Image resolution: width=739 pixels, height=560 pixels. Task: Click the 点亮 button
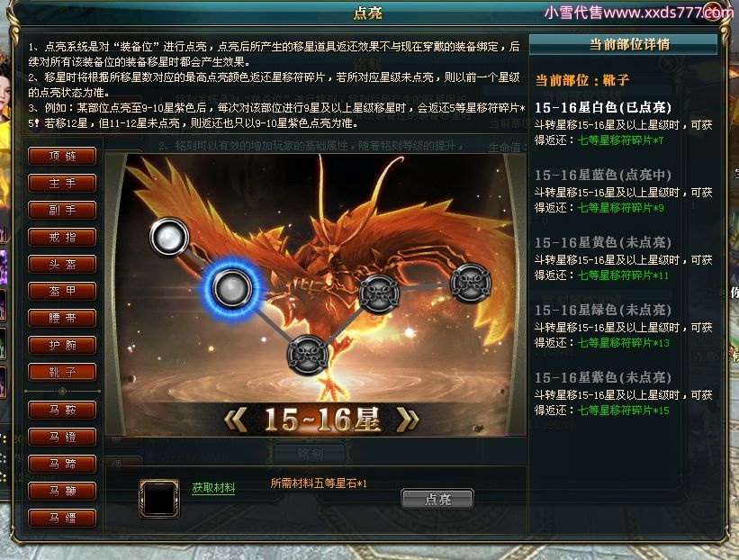tap(437, 499)
